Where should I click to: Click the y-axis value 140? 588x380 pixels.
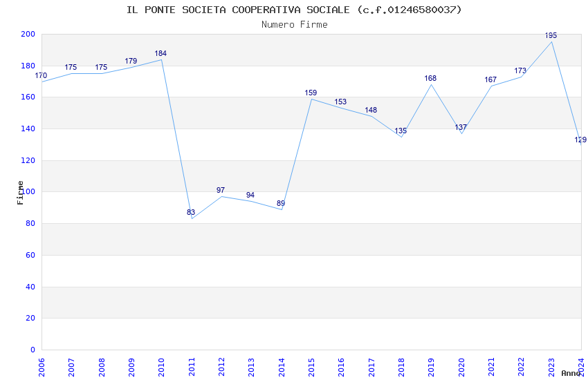point(28,129)
